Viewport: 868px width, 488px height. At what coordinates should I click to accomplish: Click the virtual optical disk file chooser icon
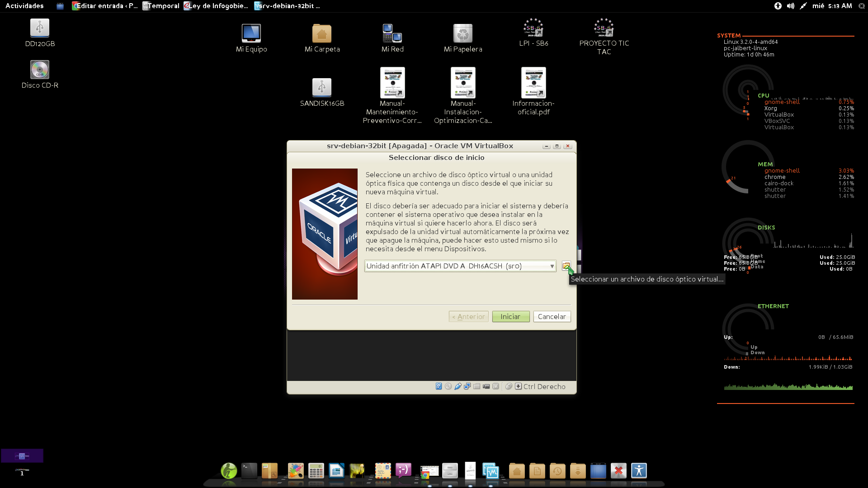[x=566, y=266]
